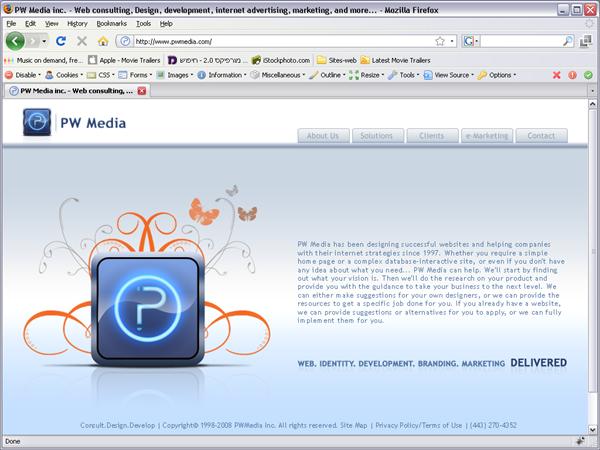Open the Outline toolbar menu

(327, 75)
